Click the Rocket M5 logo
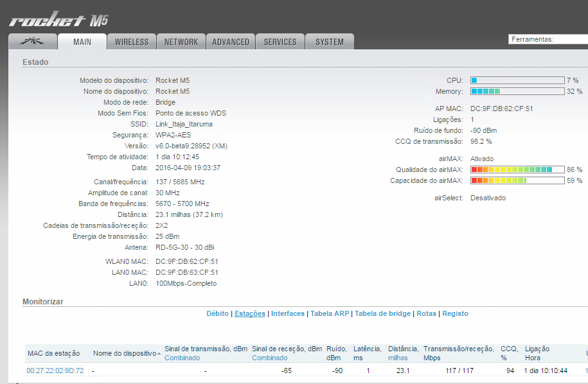Screen dimensions: 588x384 point(58,19)
